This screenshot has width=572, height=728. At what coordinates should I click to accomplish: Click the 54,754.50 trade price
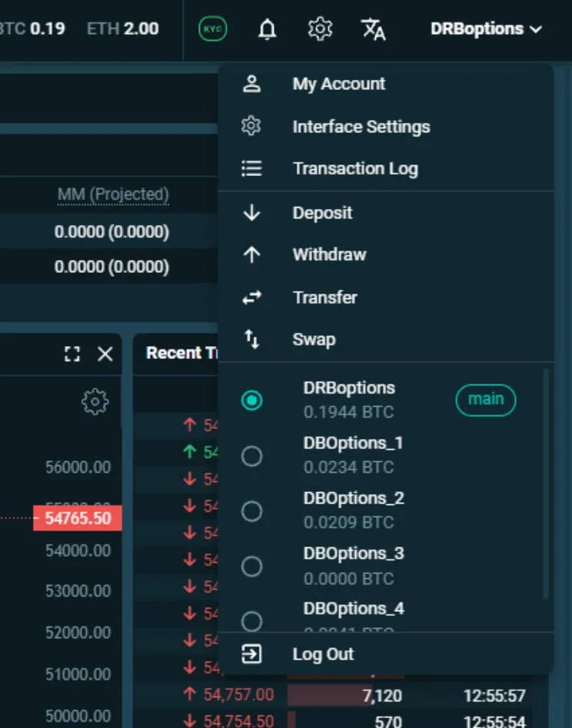point(238,721)
